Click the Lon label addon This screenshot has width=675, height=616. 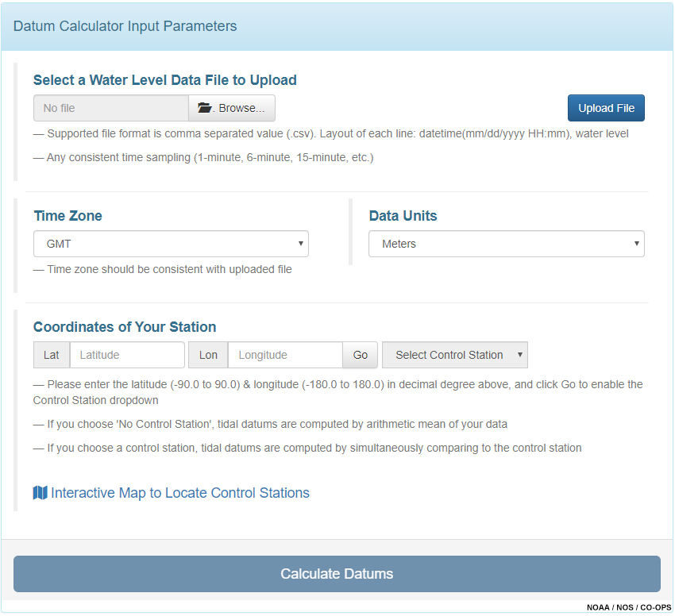208,355
